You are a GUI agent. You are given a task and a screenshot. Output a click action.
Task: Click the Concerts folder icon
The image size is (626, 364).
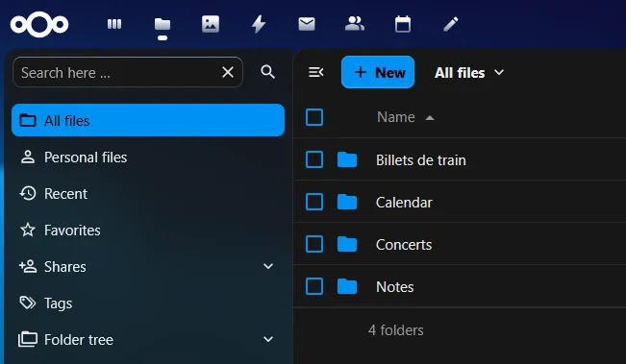point(347,244)
